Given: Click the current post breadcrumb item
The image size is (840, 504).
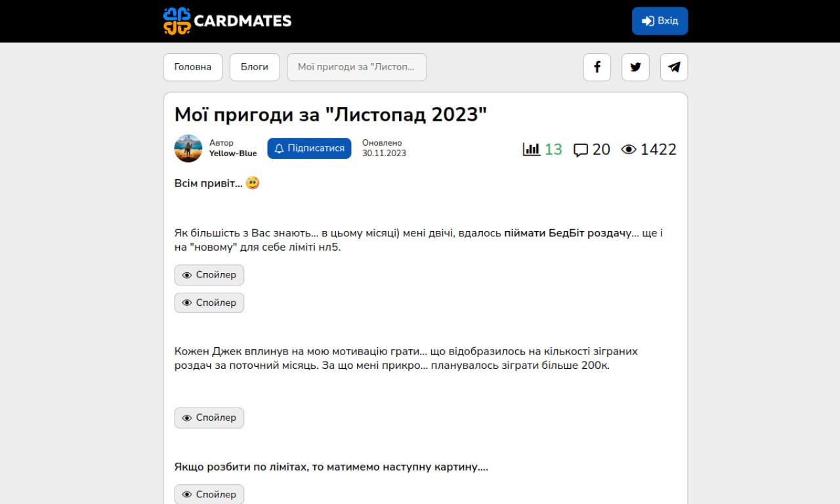Looking at the screenshot, I should pyautogui.click(x=357, y=67).
